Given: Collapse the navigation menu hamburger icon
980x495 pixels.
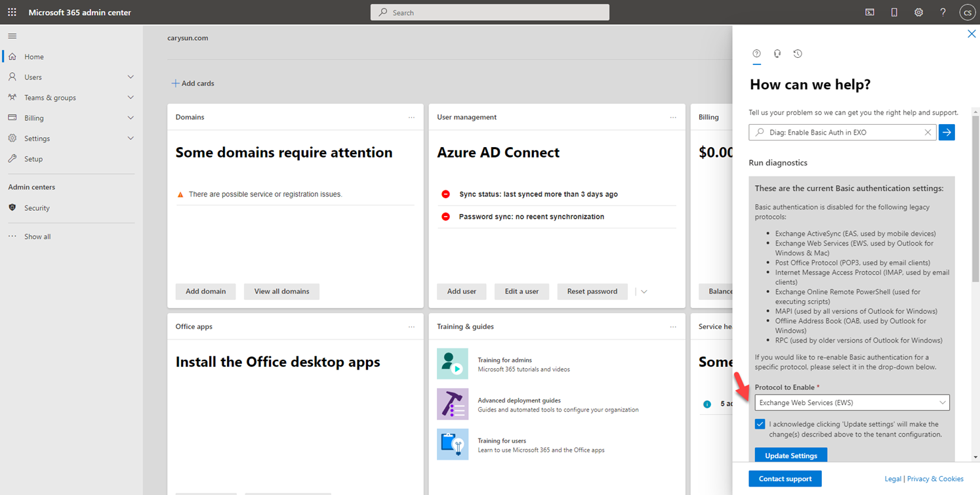Looking at the screenshot, I should click(12, 36).
